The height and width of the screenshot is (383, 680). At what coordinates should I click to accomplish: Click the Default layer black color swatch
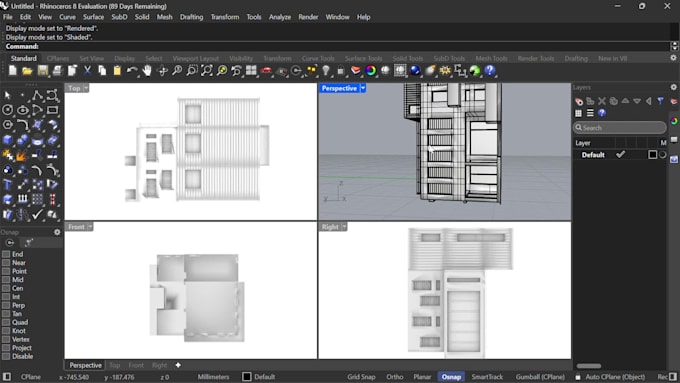[x=652, y=155]
